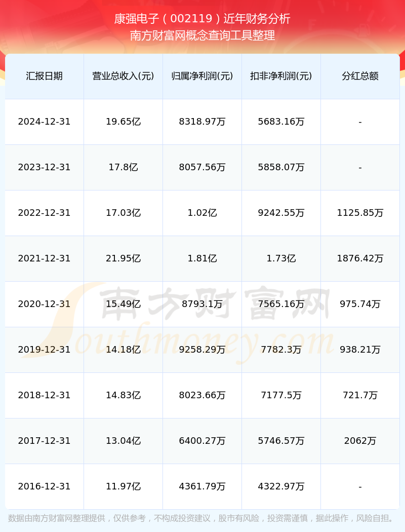Viewport: 405px width, 532px height.
Task: Click the revenue value 14.18亿
Action: [124, 350]
